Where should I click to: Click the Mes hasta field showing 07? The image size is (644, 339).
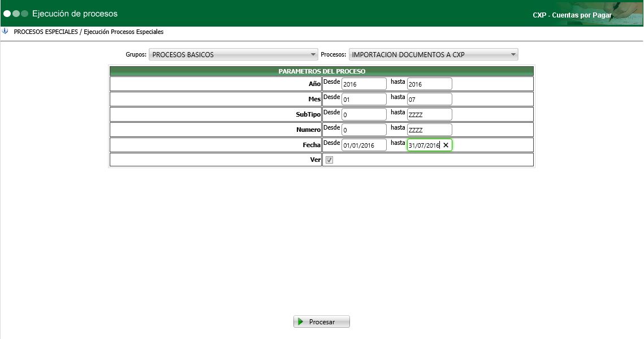[x=429, y=99]
